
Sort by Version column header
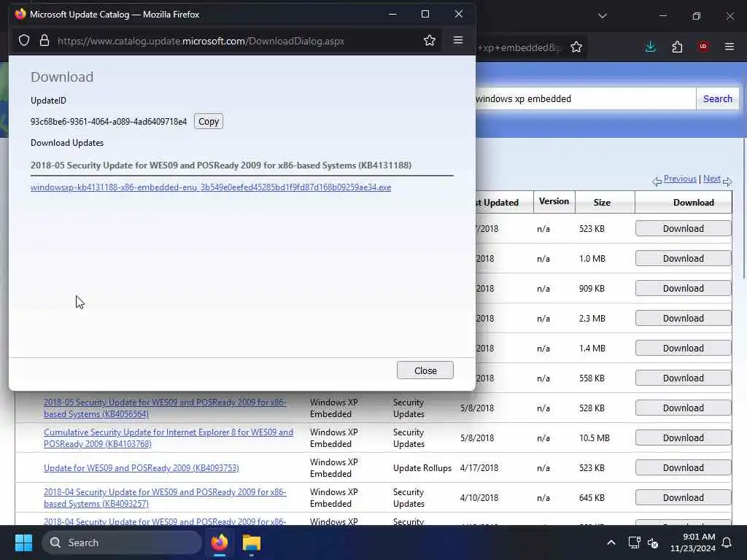coord(554,201)
